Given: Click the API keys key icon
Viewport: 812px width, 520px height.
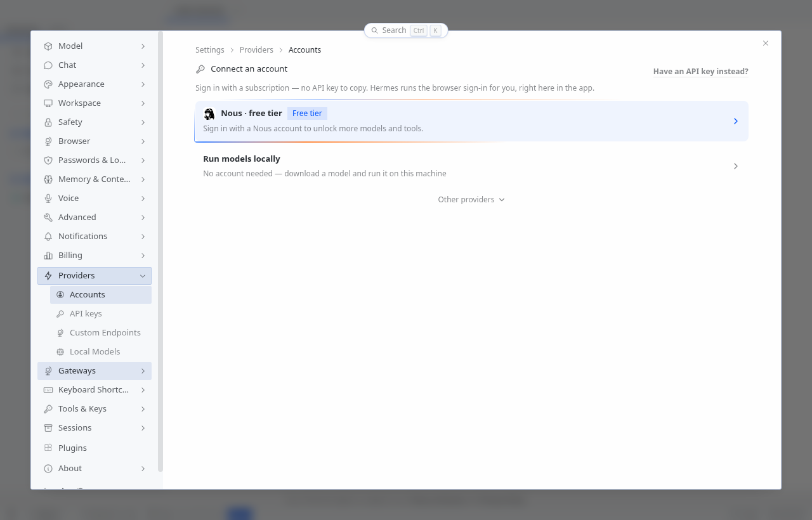Looking at the screenshot, I should tap(60, 314).
